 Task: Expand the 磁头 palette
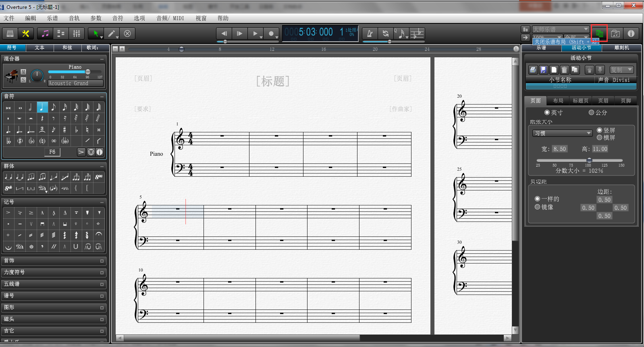click(x=54, y=320)
